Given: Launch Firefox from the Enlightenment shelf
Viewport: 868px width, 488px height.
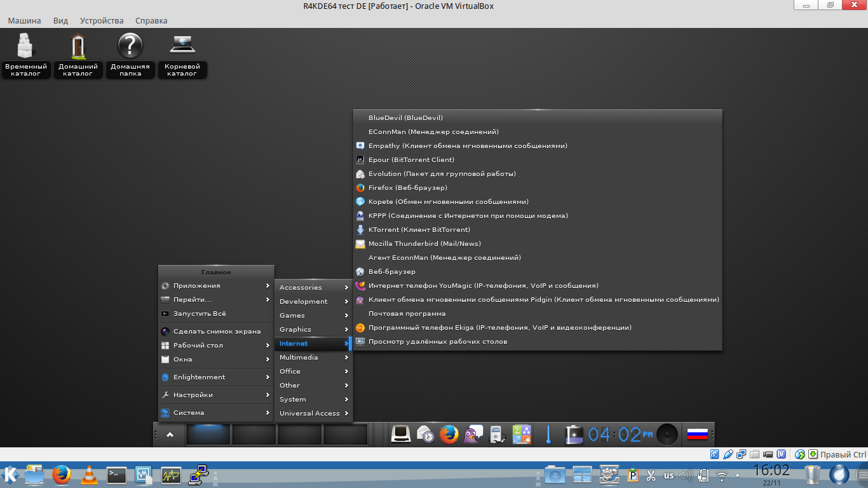Looking at the screenshot, I should [449, 435].
